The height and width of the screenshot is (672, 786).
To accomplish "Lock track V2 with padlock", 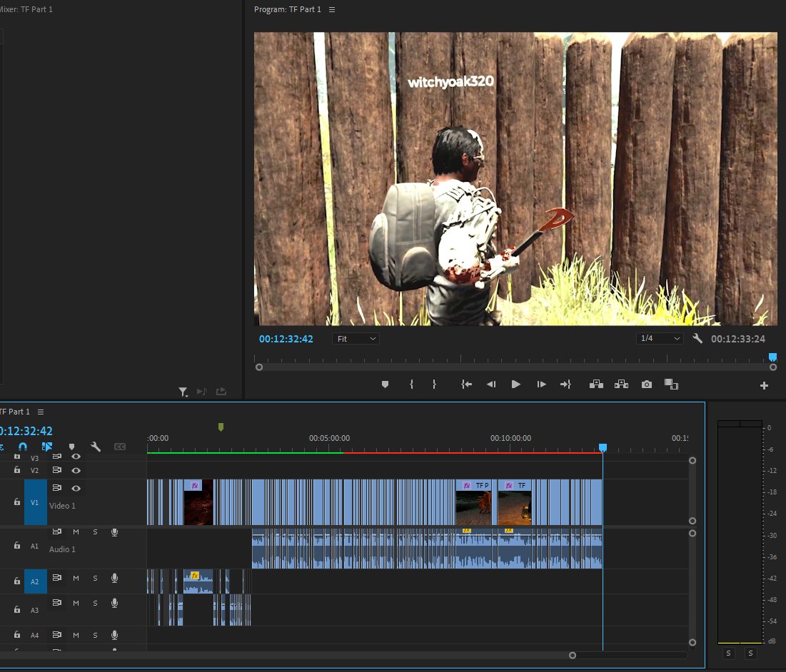I will pyautogui.click(x=17, y=469).
